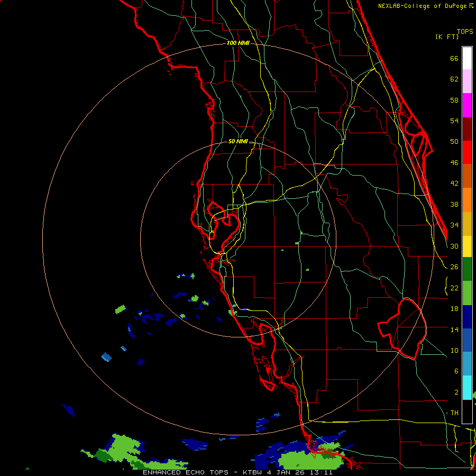Click legend value 10

pyautogui.click(x=454, y=350)
